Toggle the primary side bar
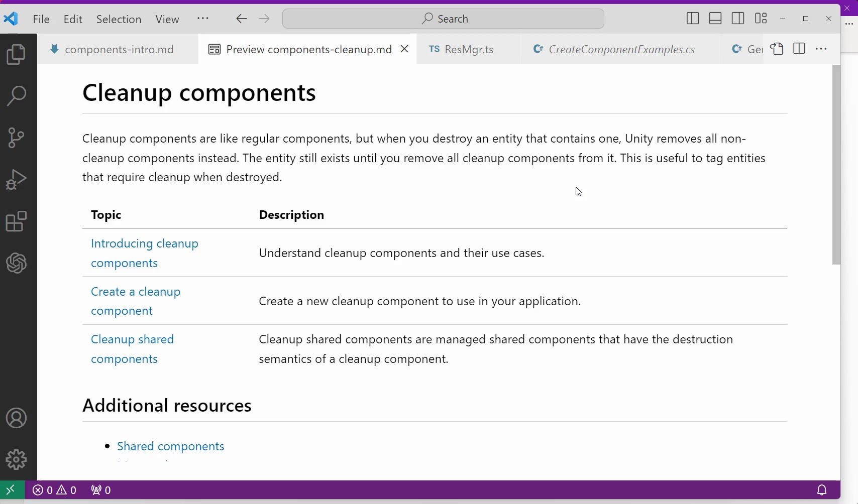Screen dimensions: 858x504 tap(693, 19)
